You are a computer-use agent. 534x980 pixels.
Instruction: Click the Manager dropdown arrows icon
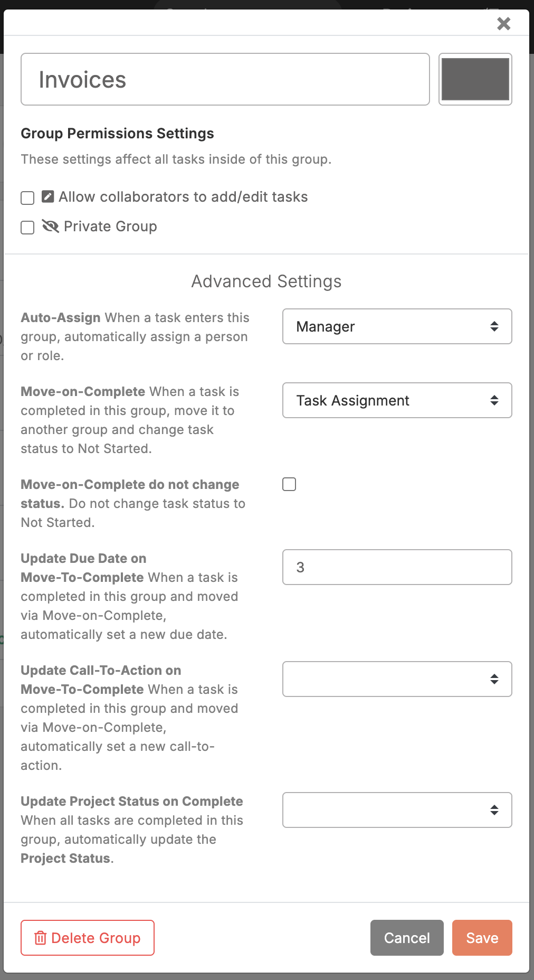point(494,326)
